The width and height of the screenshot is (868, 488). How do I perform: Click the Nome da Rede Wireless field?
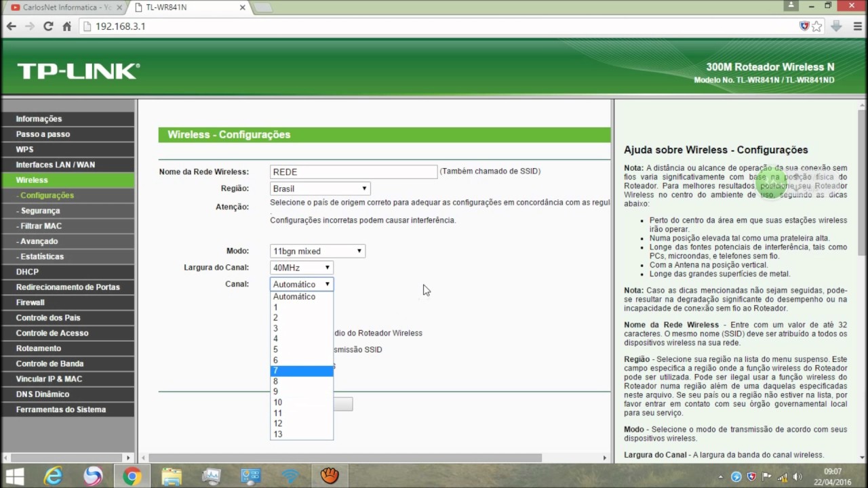pyautogui.click(x=353, y=172)
